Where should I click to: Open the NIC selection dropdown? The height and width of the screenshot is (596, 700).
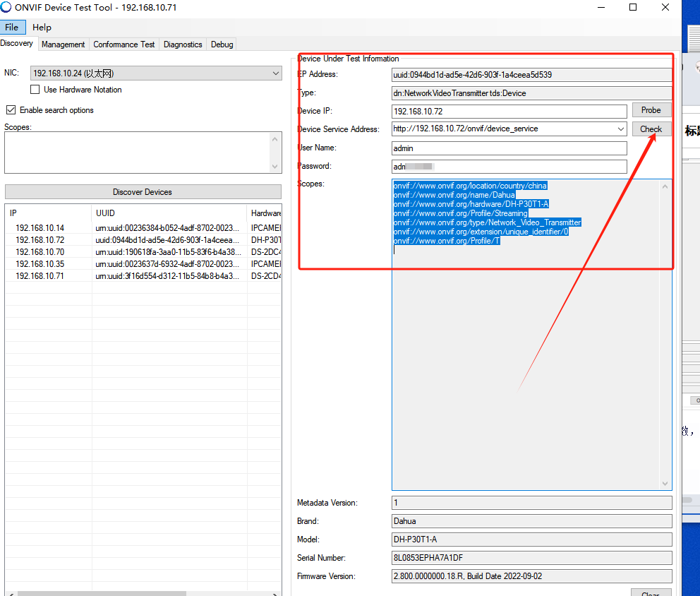(x=277, y=73)
